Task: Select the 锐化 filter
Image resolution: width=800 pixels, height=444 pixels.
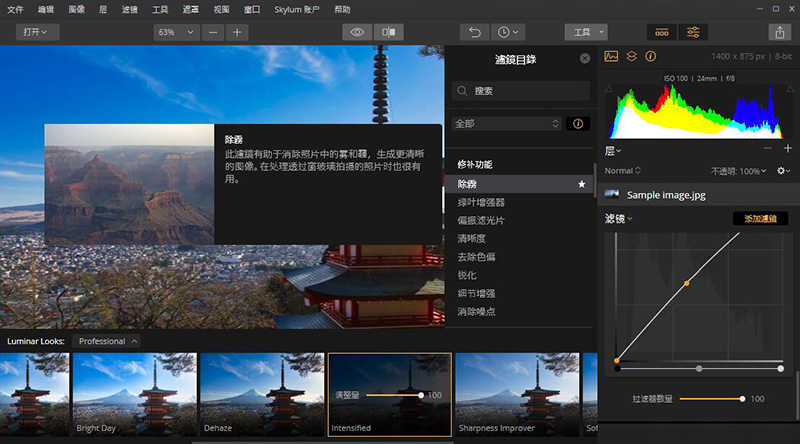Action: 467,275
